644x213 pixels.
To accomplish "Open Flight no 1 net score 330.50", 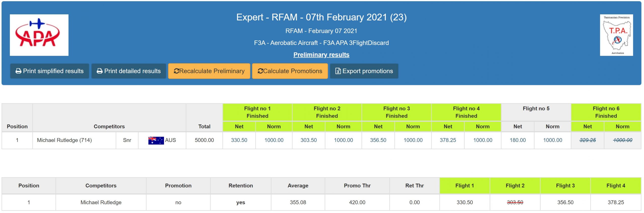I will [239, 140].
